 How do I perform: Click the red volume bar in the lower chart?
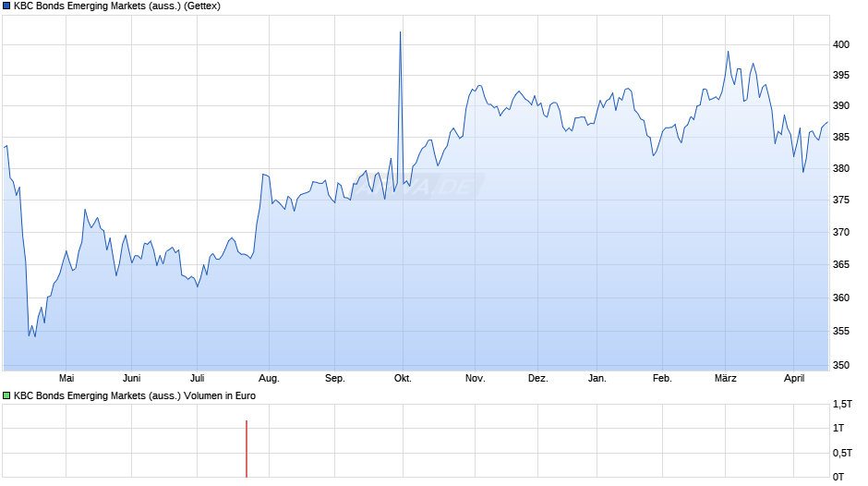coord(247,449)
